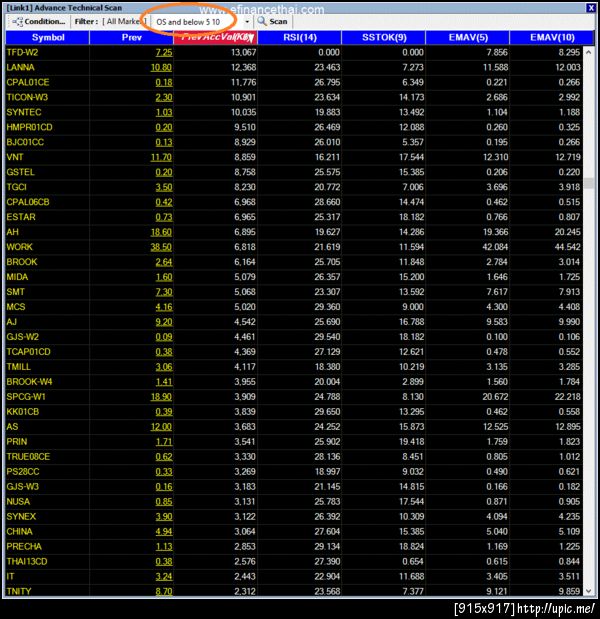Click the Scan magnifier icon

(262, 21)
